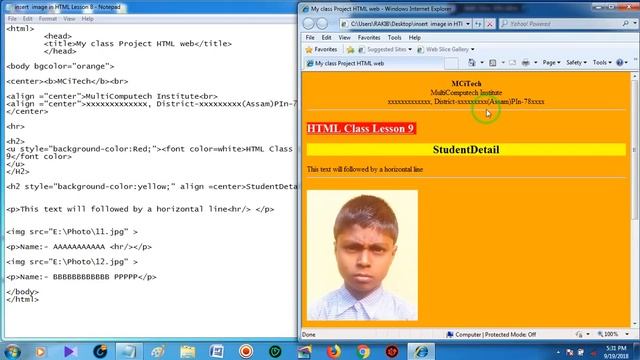Open the Print dropdown arrow
Screen dimensions: 640x360
click(536, 62)
